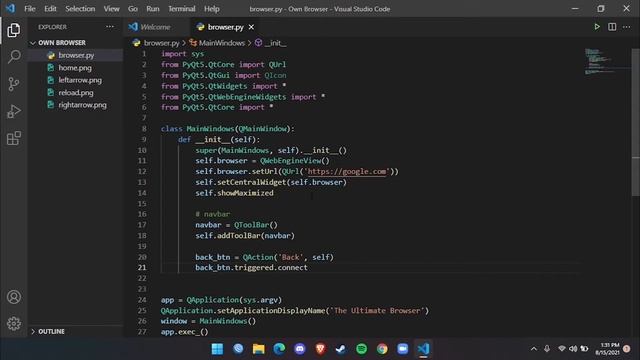Open the Search view in activity bar
Viewport: 640px width, 360px height.
[x=13, y=57]
